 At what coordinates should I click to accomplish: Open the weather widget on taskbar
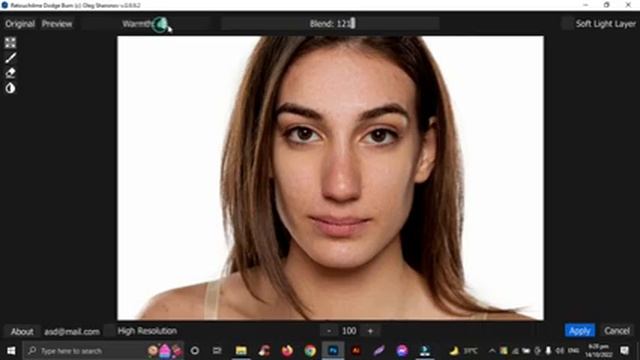[x=464, y=351]
